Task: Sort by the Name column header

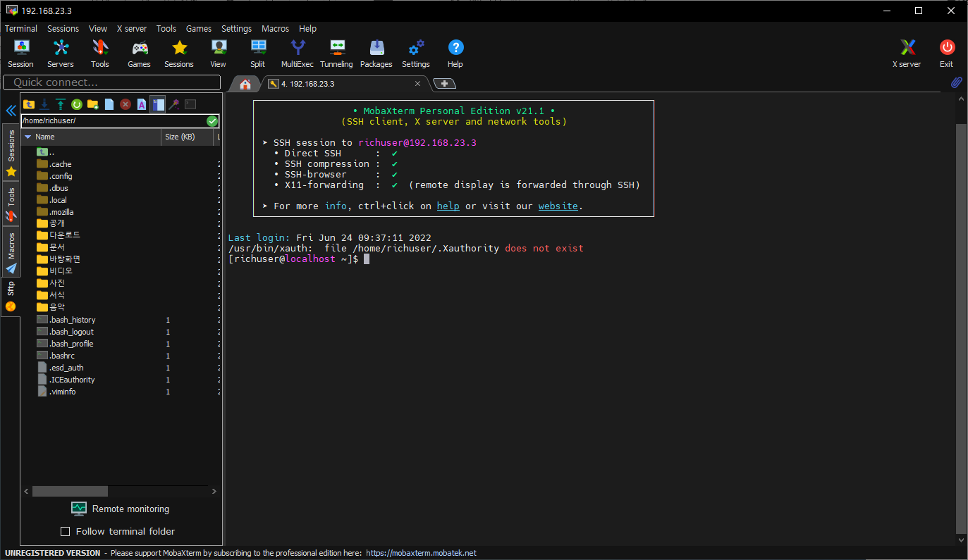Action: [92, 137]
